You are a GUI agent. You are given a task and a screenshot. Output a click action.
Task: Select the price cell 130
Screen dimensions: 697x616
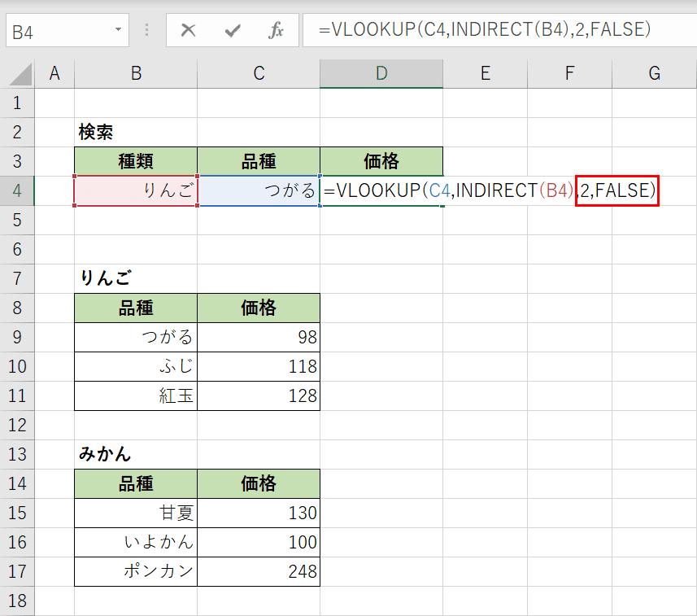[259, 513]
